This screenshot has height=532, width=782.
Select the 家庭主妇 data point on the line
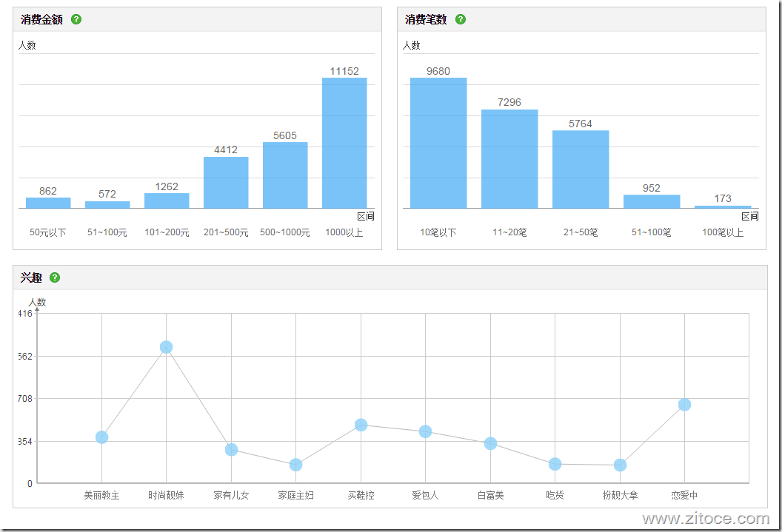(296, 465)
